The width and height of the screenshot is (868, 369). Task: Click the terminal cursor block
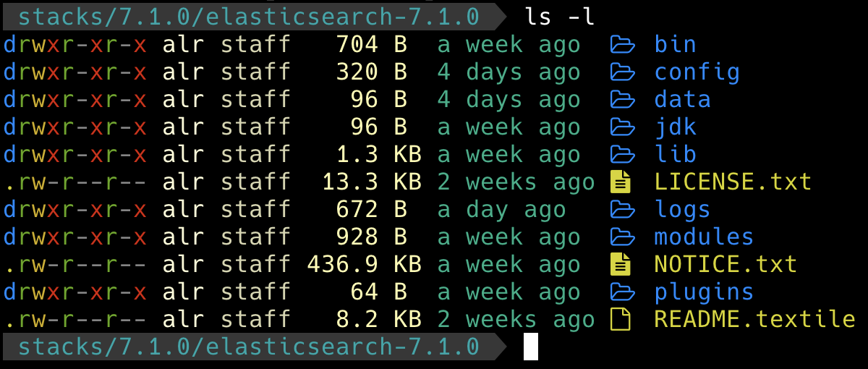click(531, 347)
